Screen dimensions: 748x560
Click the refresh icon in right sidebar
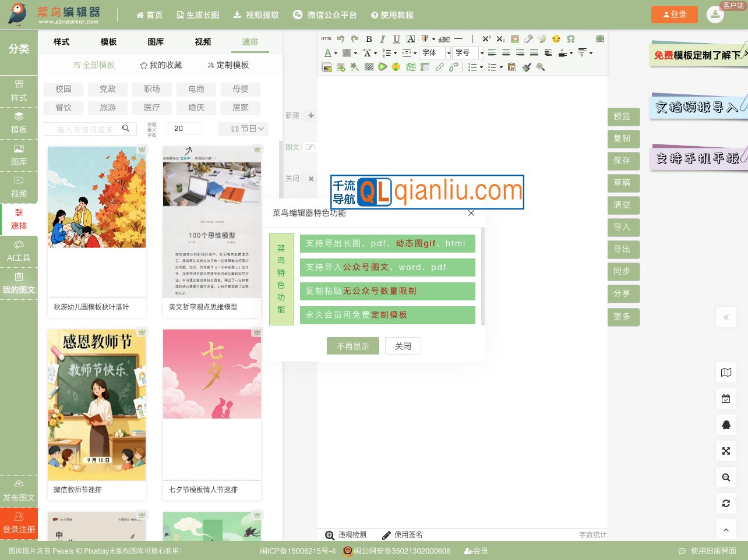click(x=726, y=504)
